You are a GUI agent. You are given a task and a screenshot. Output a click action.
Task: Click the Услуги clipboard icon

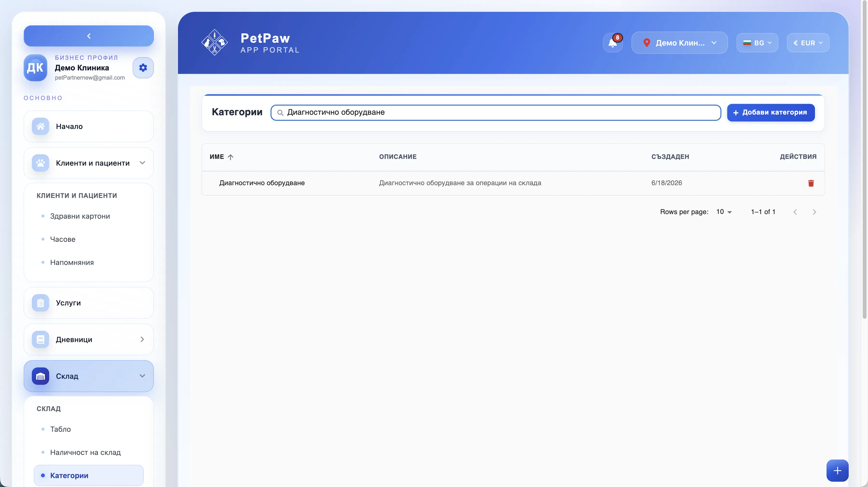[x=41, y=303]
